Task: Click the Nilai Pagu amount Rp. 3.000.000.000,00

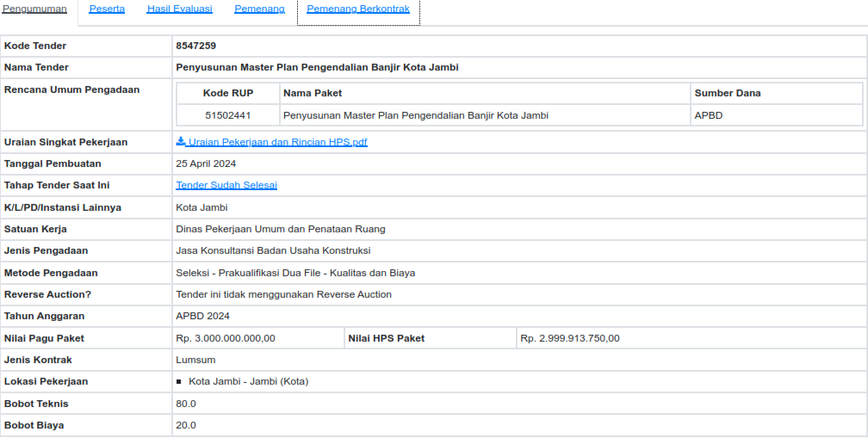Action: pyautogui.click(x=226, y=338)
